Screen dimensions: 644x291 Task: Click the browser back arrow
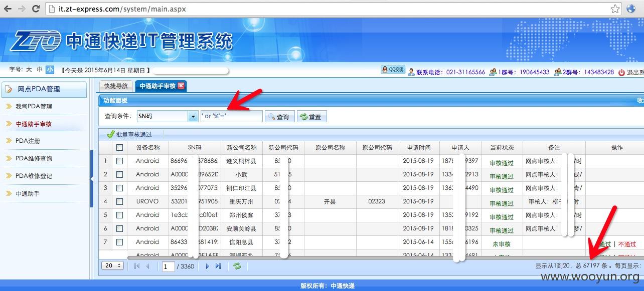pyautogui.click(x=9, y=9)
